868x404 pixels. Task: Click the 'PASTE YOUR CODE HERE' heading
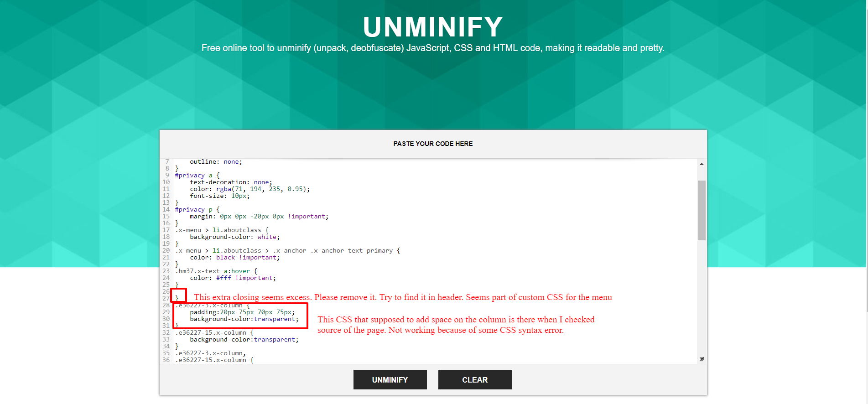click(x=433, y=144)
